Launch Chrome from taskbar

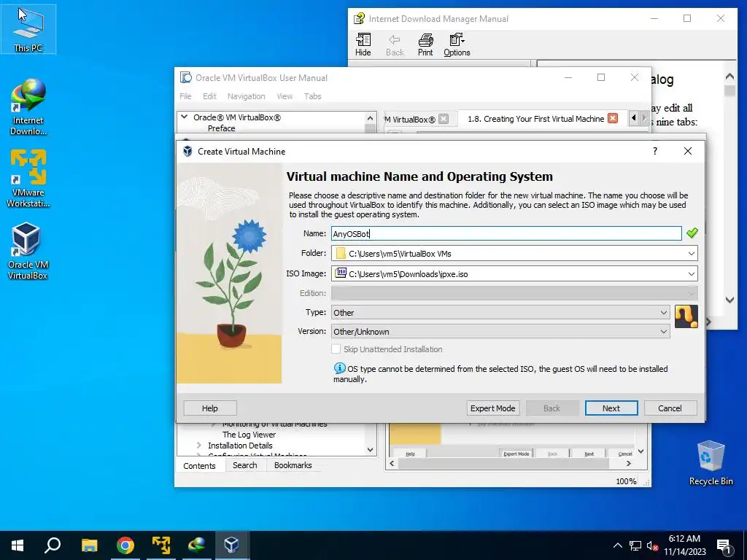(125, 545)
